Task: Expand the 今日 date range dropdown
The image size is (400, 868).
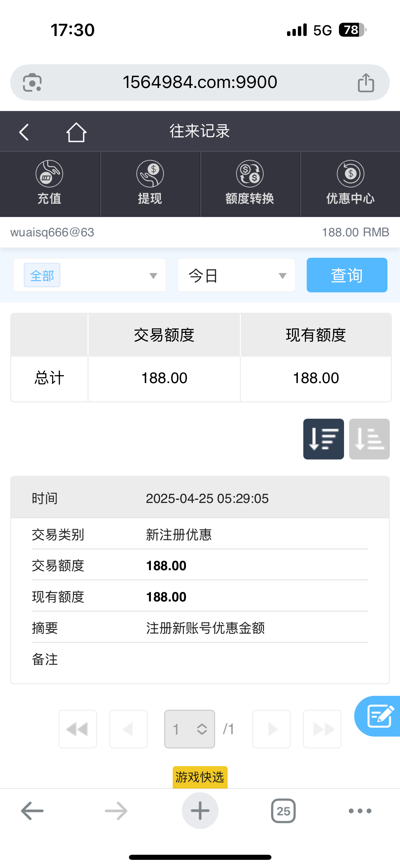Action: [x=236, y=275]
